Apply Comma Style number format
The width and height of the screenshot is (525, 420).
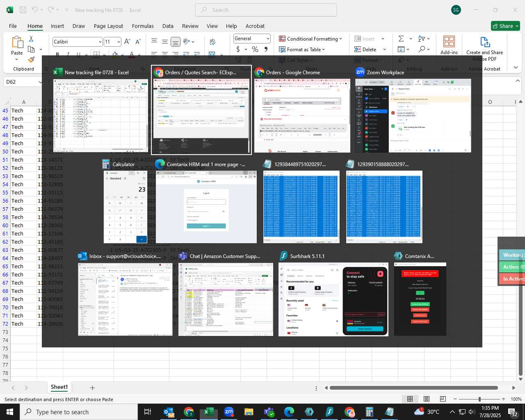click(266, 49)
